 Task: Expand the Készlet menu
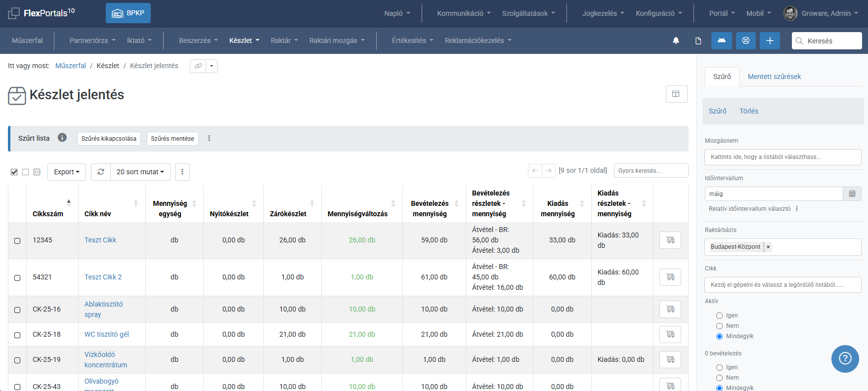pyautogui.click(x=244, y=40)
